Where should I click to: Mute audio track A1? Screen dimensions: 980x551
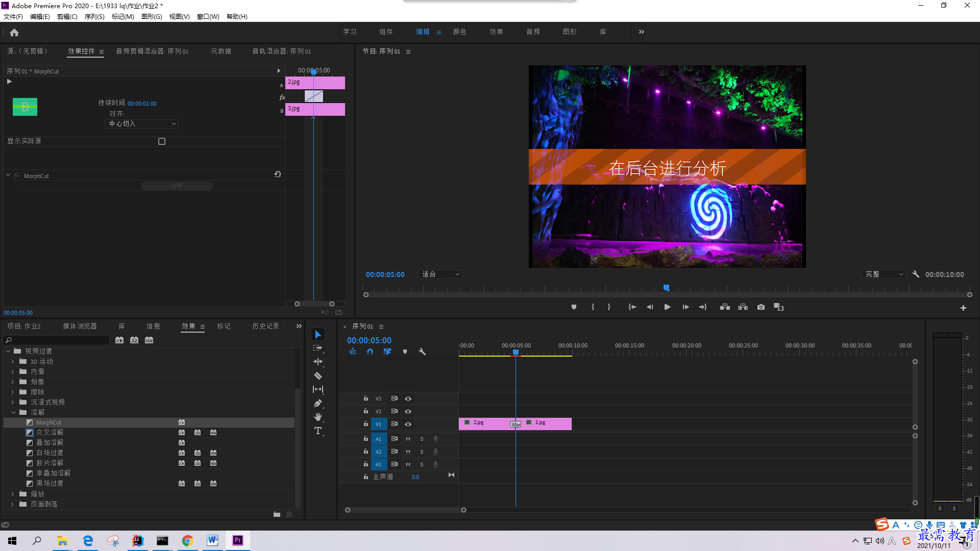pyautogui.click(x=408, y=439)
